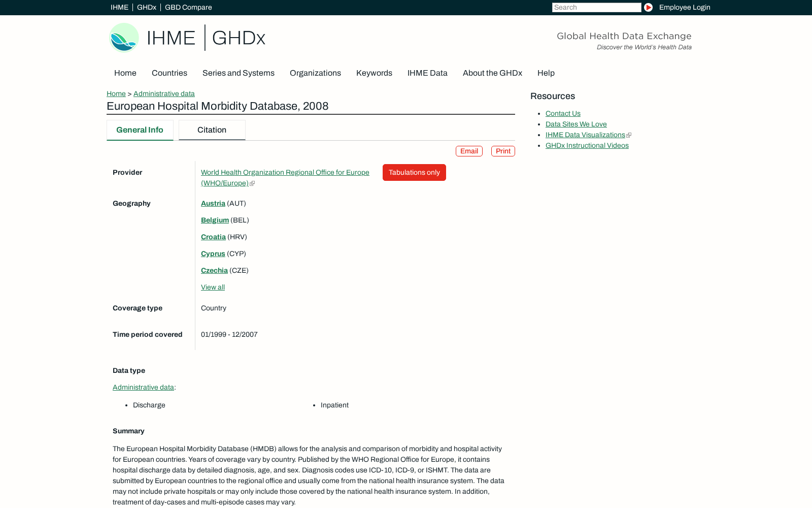
Task: Switch to the Citation tab
Action: (x=212, y=130)
